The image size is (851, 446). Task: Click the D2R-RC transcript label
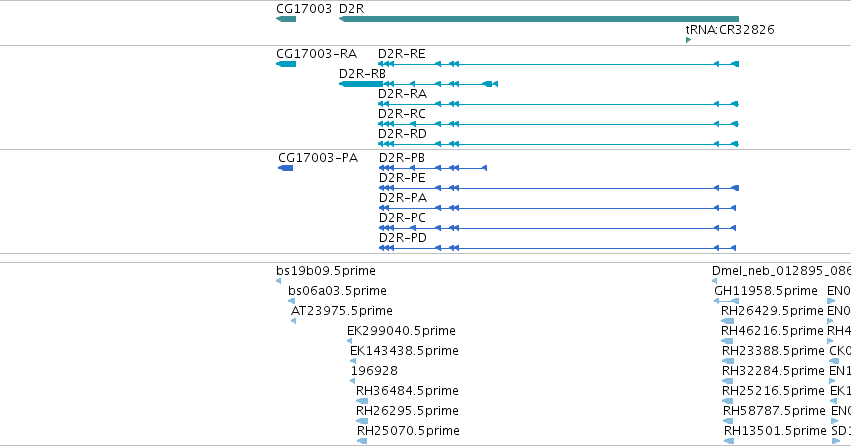(402, 114)
